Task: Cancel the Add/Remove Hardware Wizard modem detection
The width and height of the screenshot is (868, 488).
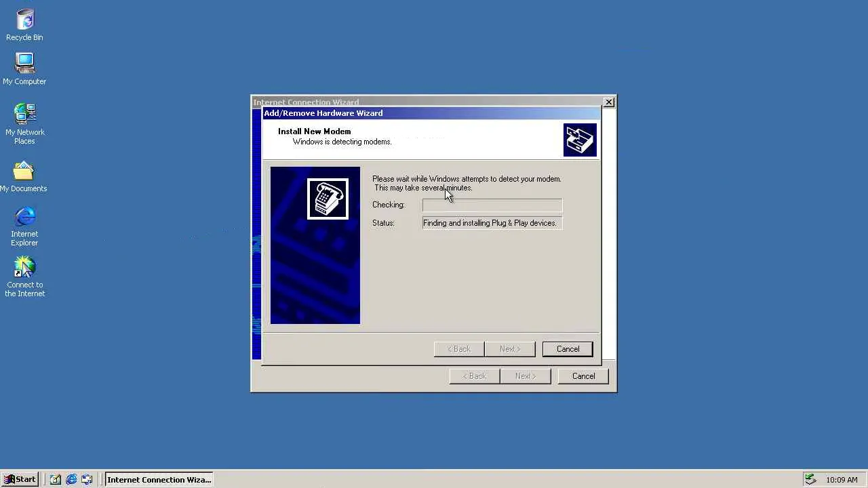Action: pyautogui.click(x=568, y=349)
